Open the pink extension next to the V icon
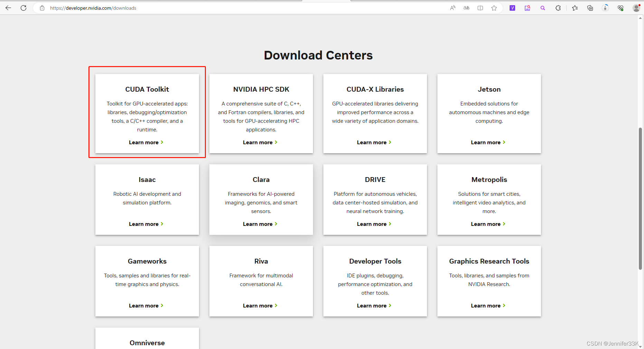The image size is (644, 349). click(x=528, y=8)
